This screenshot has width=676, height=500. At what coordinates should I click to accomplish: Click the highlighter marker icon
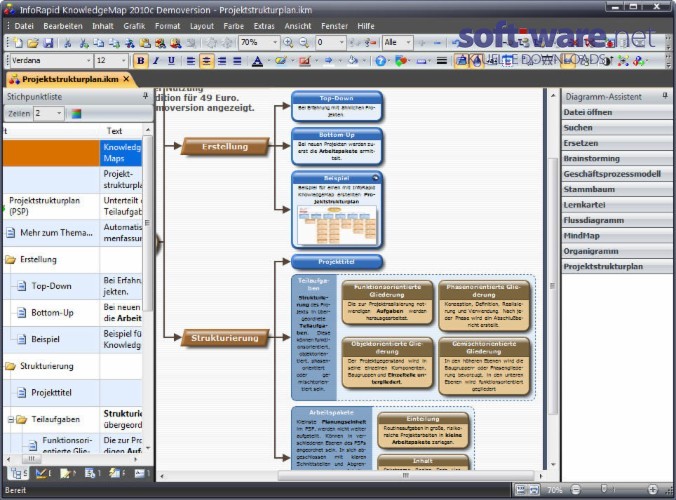coord(280,61)
